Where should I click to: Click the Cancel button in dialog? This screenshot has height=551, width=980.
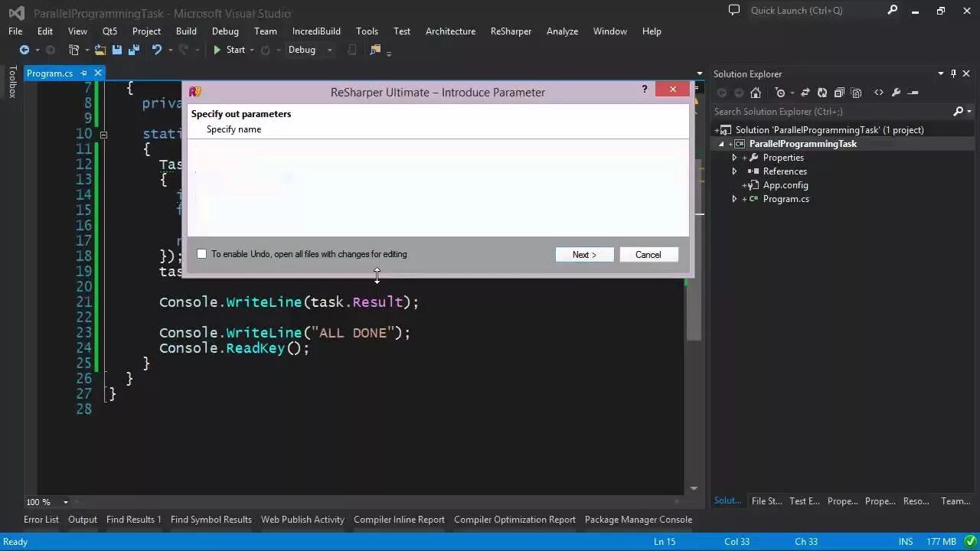648,255
